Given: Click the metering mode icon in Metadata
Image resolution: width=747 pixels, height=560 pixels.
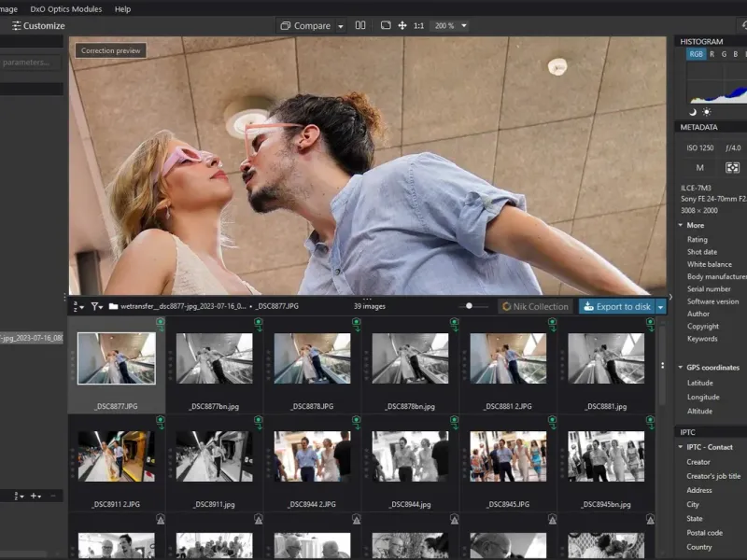Looking at the screenshot, I should pos(732,167).
